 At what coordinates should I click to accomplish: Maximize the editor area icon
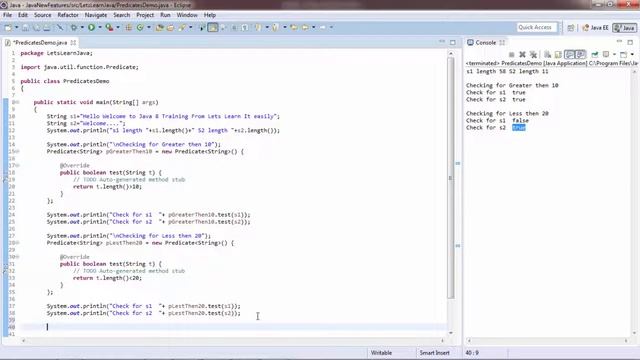pos(453,42)
